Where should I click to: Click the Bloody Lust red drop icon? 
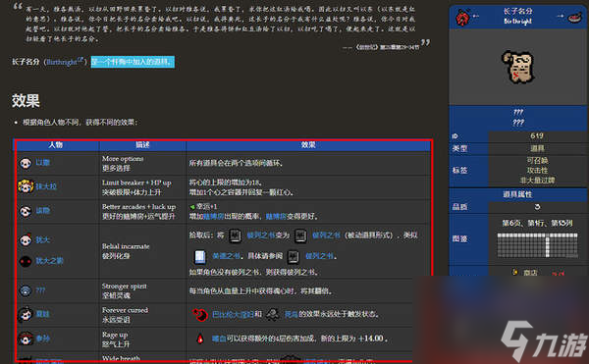tap(200, 338)
